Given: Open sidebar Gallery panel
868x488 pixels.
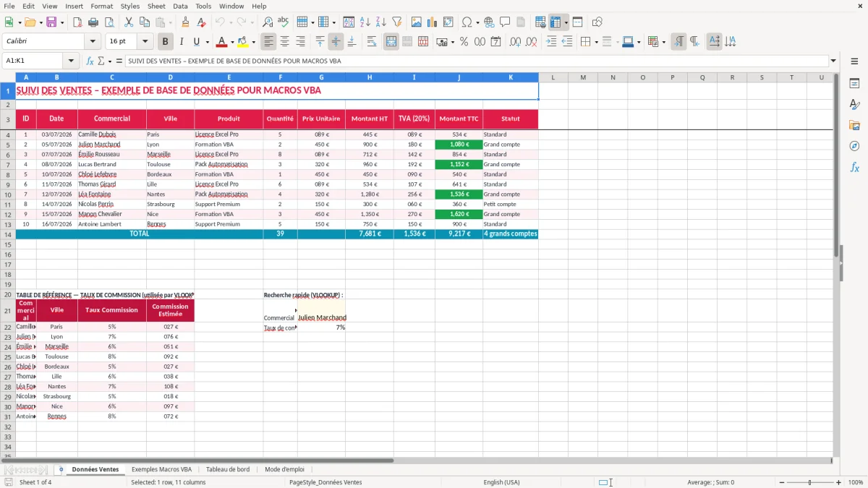Looking at the screenshot, I should click(x=854, y=125).
